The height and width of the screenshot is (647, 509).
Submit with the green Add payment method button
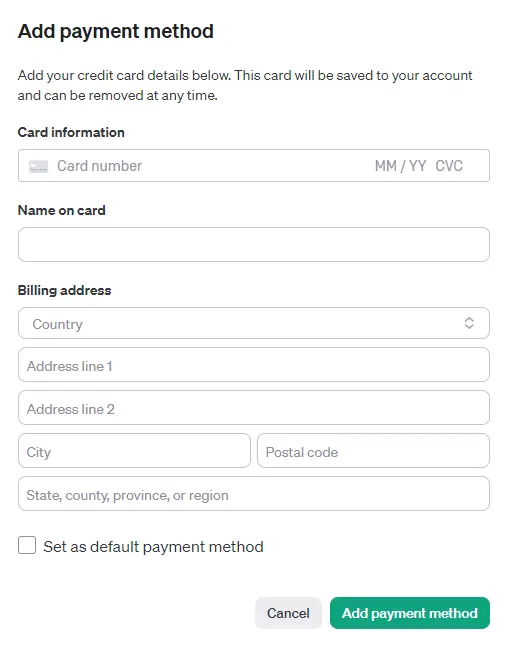click(410, 613)
